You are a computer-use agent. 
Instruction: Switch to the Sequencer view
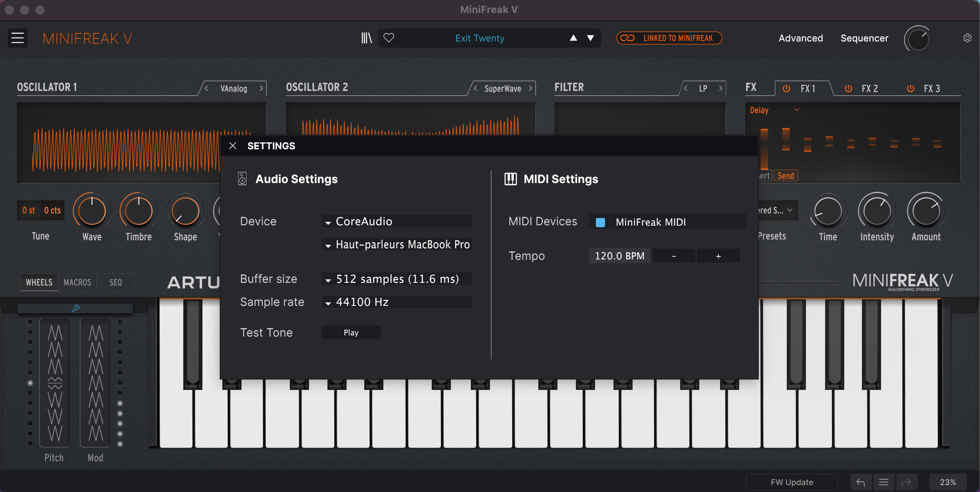point(864,38)
